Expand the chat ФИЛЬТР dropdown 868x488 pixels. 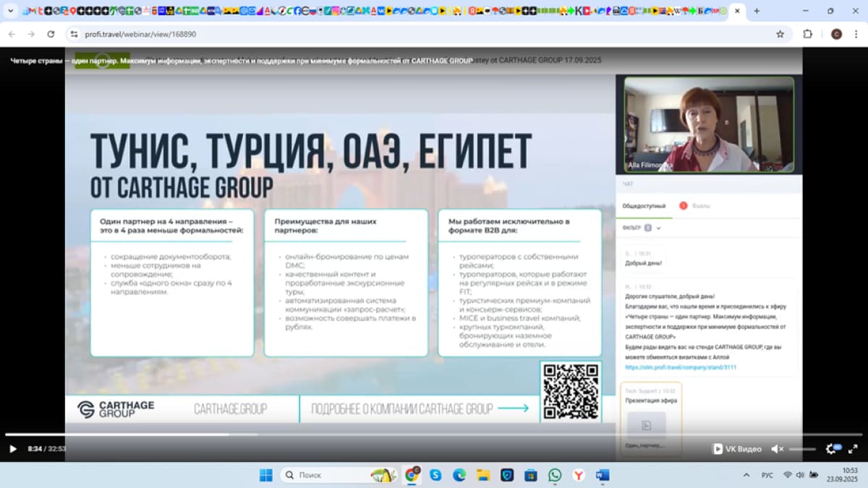(x=658, y=228)
